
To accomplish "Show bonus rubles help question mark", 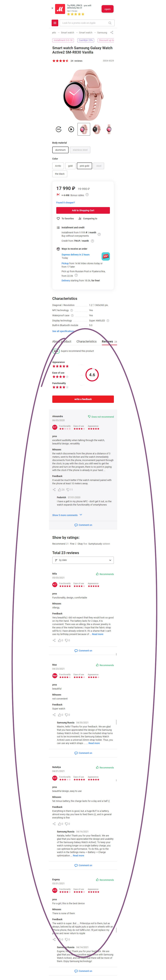I will pyautogui.click(x=87, y=195).
